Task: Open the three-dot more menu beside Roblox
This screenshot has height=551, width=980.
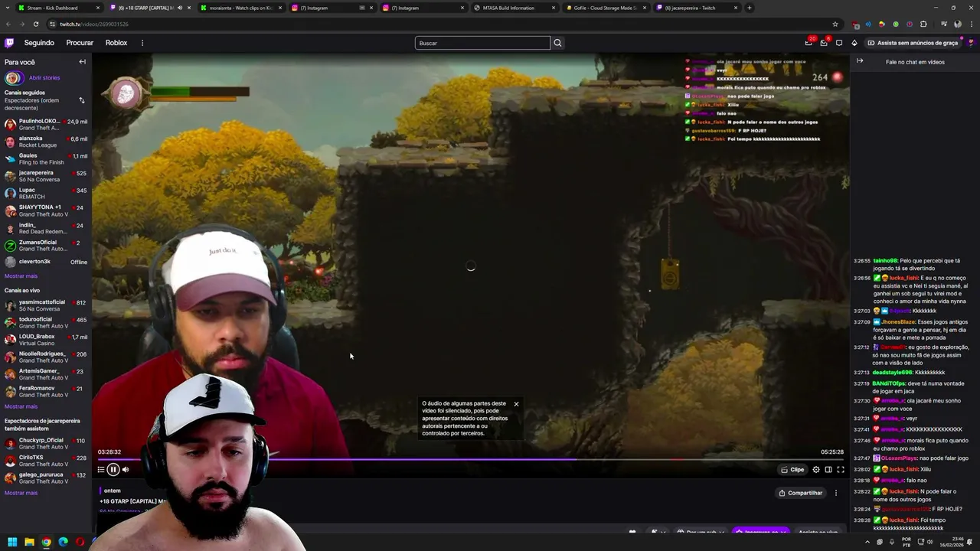Action: [142, 43]
